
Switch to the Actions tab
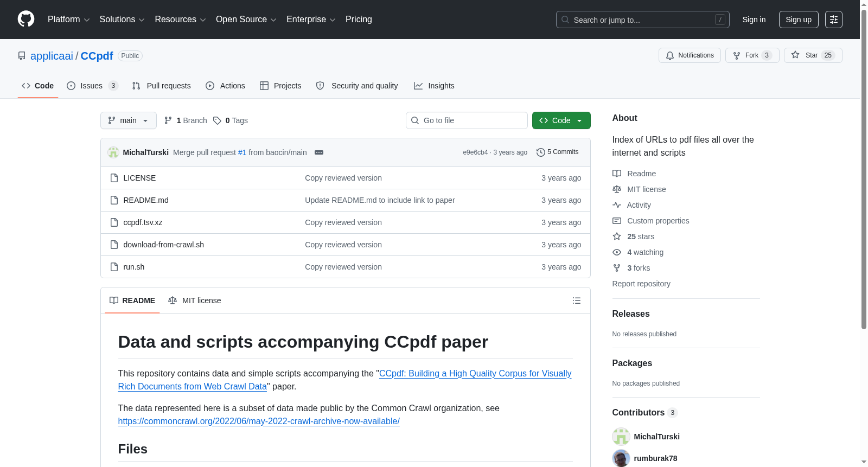(x=226, y=86)
